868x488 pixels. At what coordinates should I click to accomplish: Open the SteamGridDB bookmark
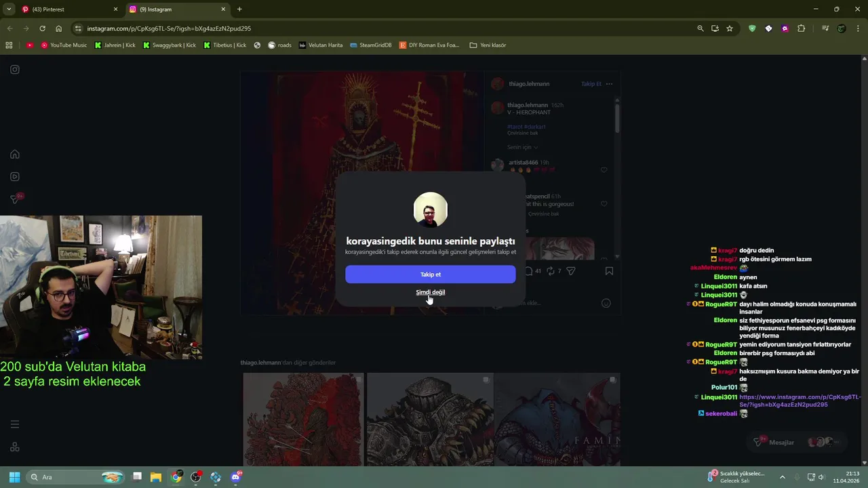coord(371,45)
